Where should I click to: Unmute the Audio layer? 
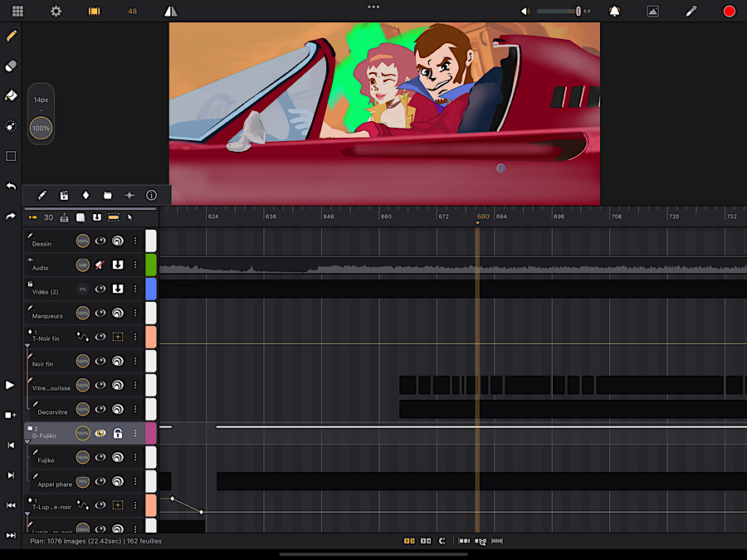(100, 265)
